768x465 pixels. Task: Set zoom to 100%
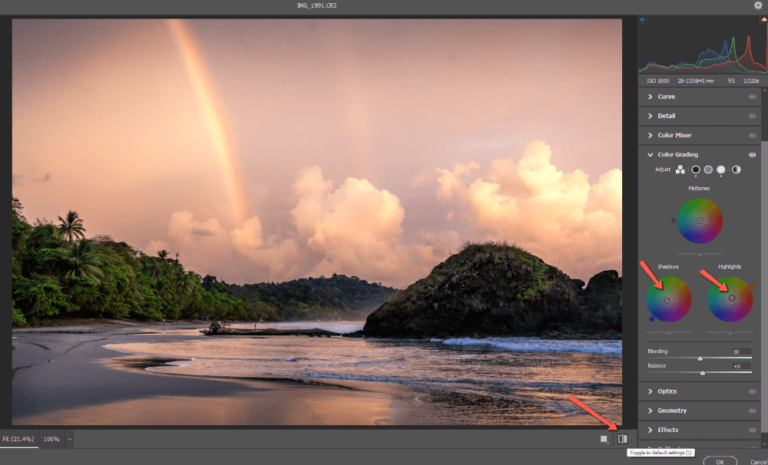coord(51,439)
